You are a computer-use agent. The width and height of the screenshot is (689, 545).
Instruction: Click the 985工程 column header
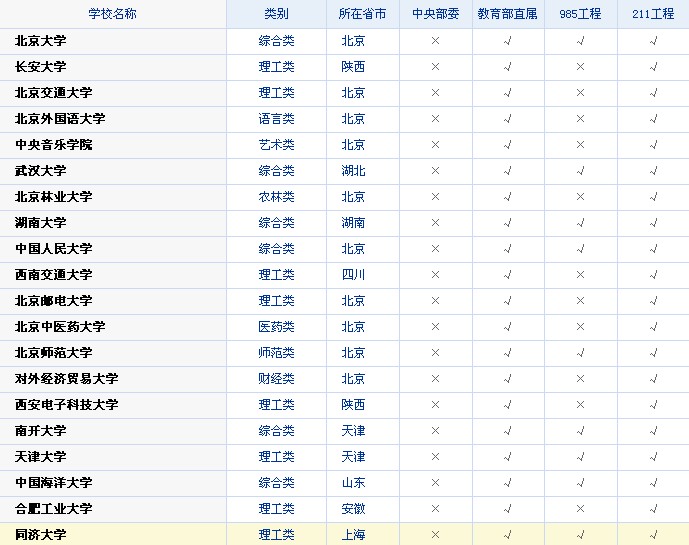pyautogui.click(x=580, y=14)
